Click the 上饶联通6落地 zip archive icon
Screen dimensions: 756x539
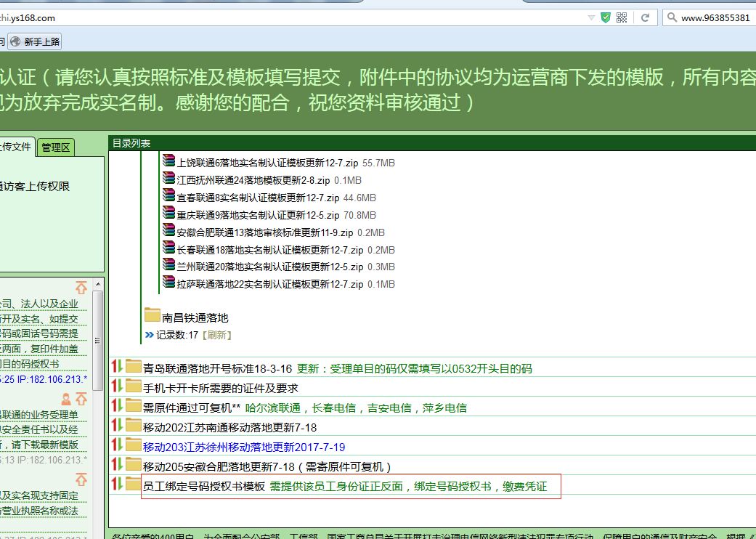pyautogui.click(x=169, y=162)
